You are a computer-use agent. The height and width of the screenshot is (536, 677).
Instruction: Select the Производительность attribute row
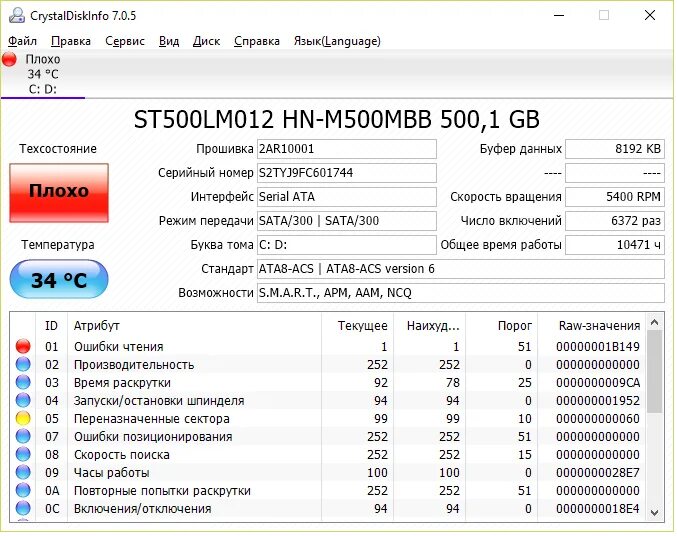point(328,365)
